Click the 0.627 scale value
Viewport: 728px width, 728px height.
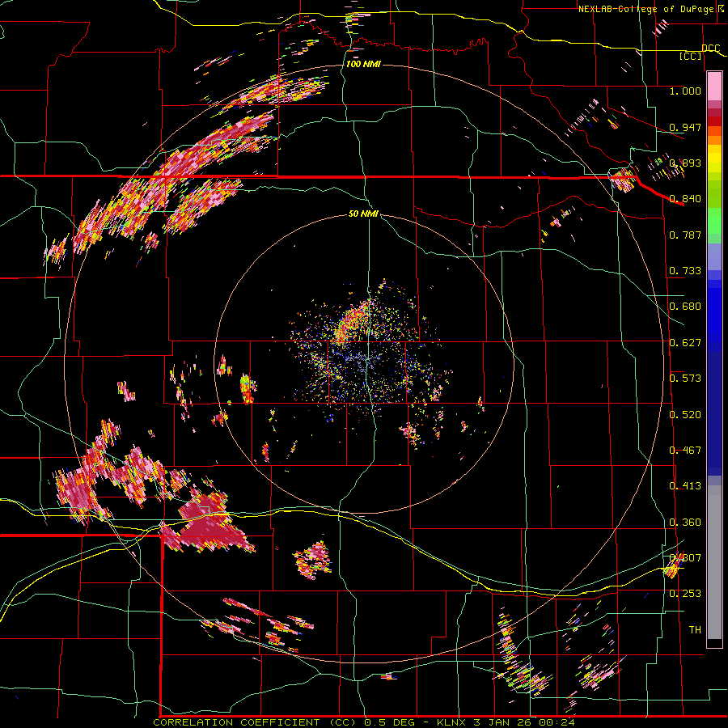pos(685,343)
